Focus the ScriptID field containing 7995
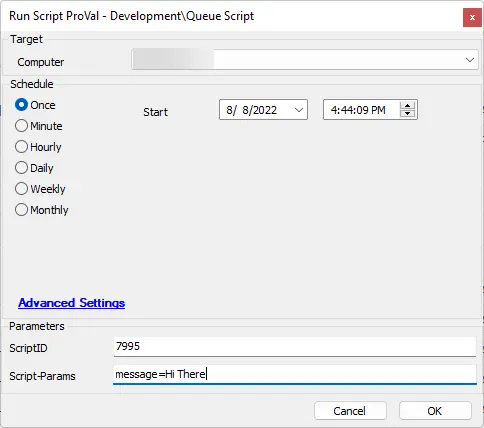 click(295, 347)
